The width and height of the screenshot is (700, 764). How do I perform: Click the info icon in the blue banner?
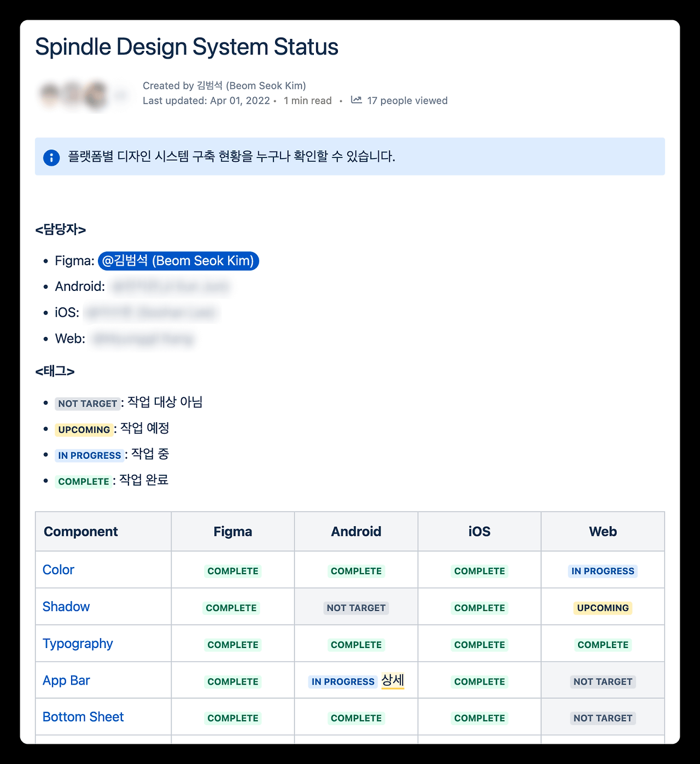51,157
